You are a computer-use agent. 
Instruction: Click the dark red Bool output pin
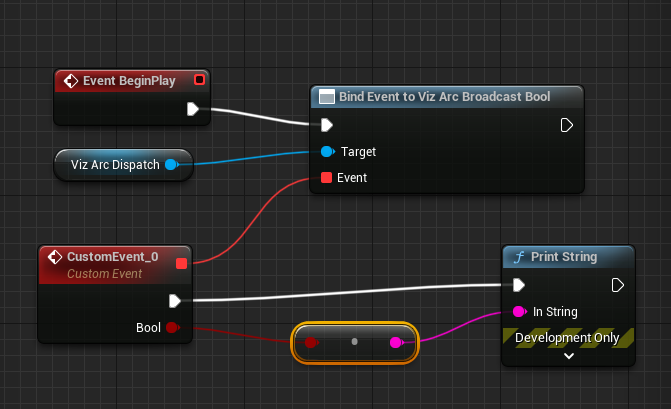click(171, 327)
